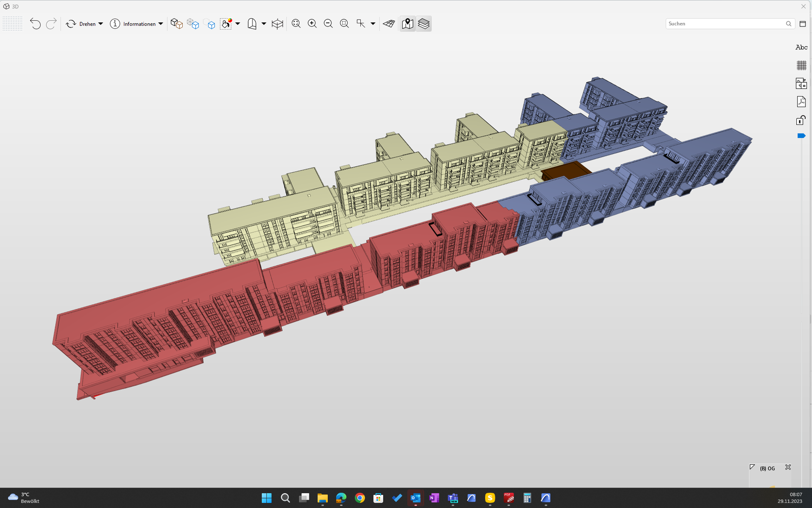Expand the Drehen dropdown arrow
The image size is (812, 508).
pyautogui.click(x=100, y=24)
